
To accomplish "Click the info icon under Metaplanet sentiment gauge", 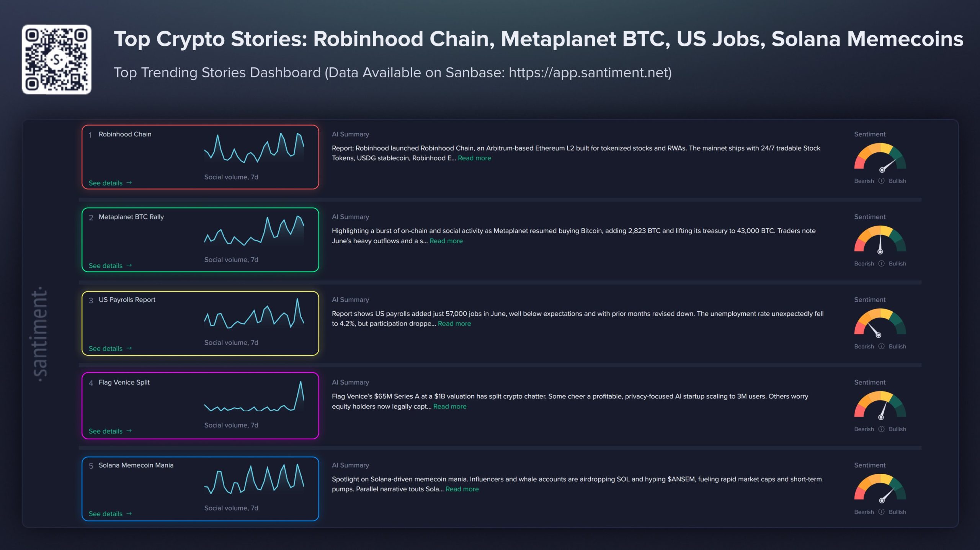I will [881, 264].
